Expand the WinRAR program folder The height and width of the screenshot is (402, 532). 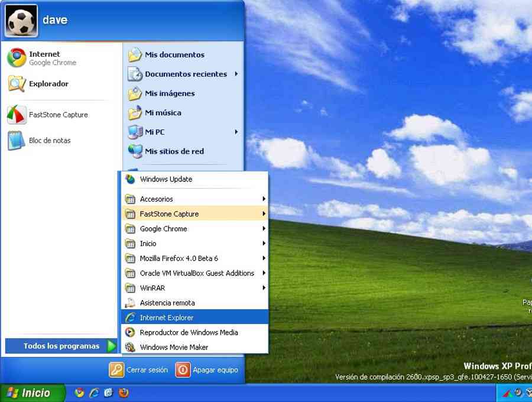pyautogui.click(x=194, y=288)
